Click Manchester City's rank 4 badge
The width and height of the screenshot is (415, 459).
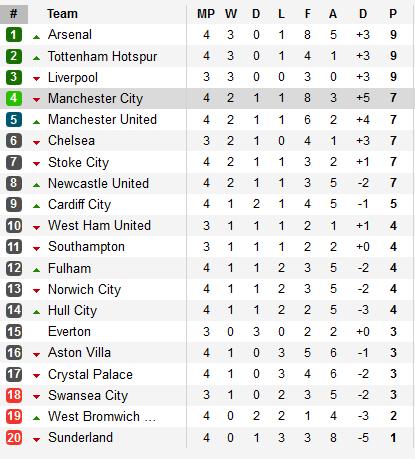click(x=14, y=98)
